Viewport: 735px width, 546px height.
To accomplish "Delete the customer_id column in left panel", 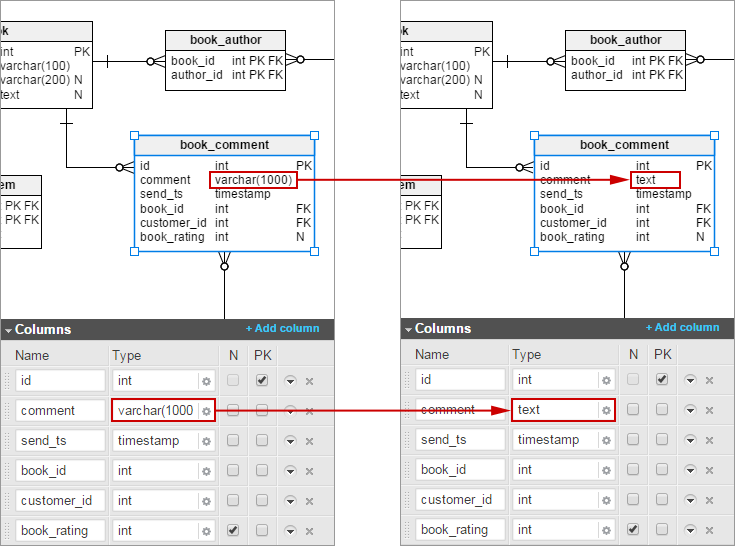I will [x=309, y=501].
